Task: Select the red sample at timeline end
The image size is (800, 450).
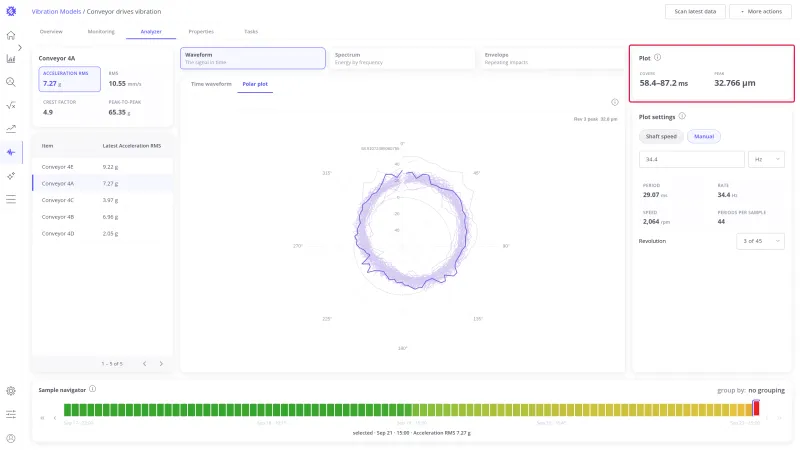Action: click(x=756, y=408)
